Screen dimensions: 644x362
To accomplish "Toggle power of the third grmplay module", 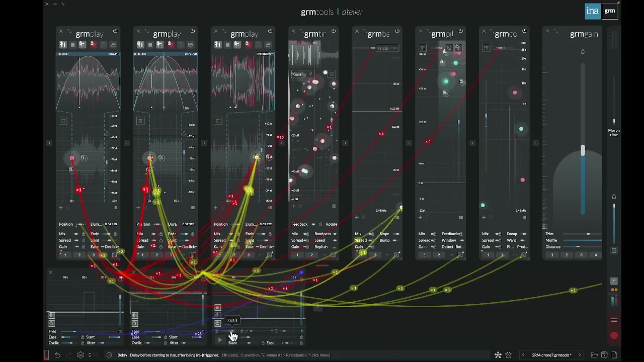I will pyautogui.click(x=270, y=31).
